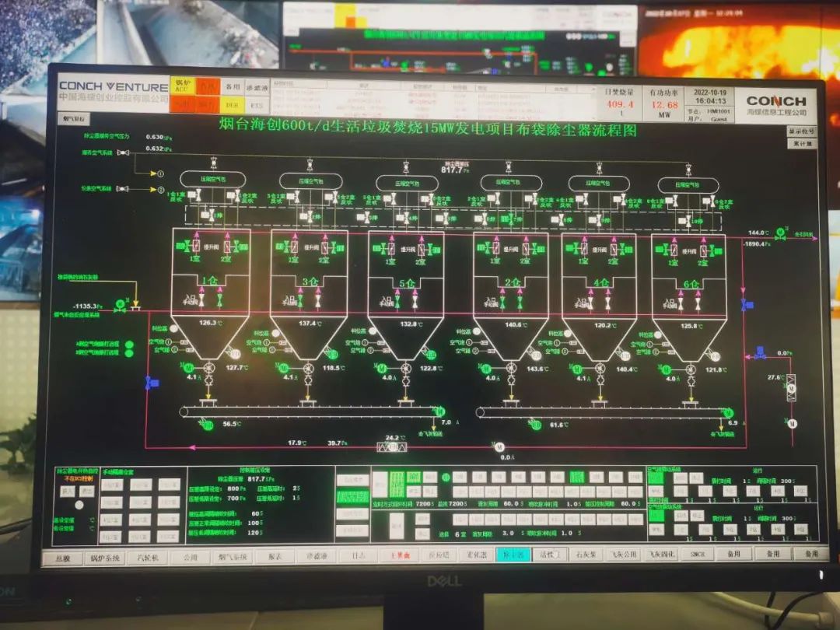Image resolution: width=840 pixels, height=630 pixels.
Task: Select the motor icon showing 0.0 A
Action: tap(499, 446)
